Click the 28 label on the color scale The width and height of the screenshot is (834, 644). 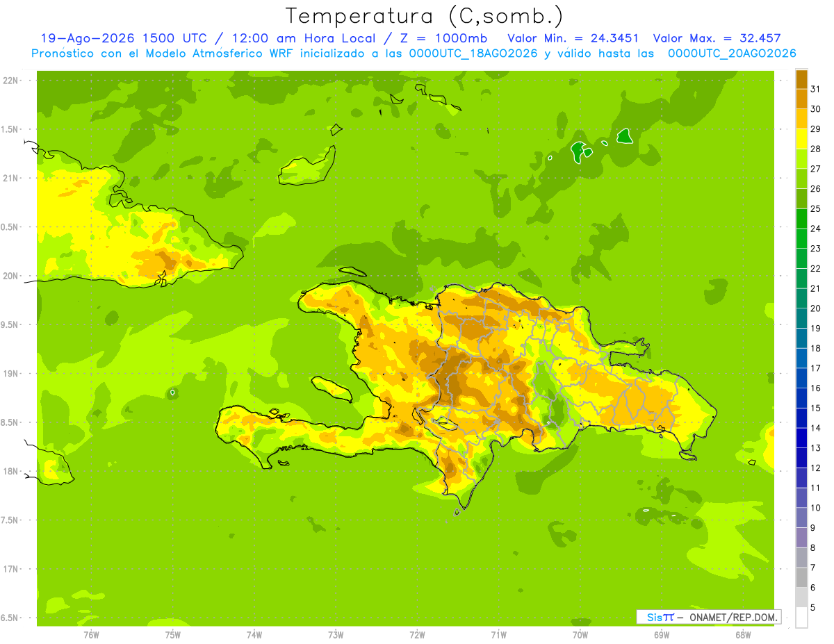(x=815, y=149)
